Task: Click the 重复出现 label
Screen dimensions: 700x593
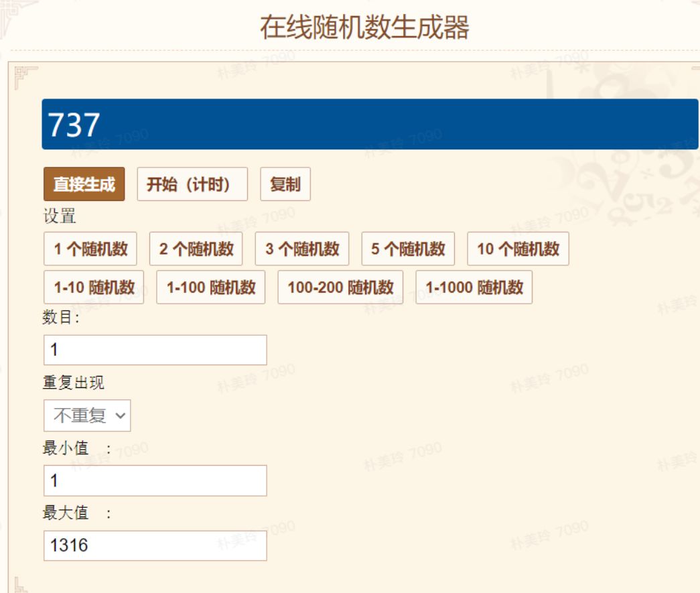Action: pos(74,383)
